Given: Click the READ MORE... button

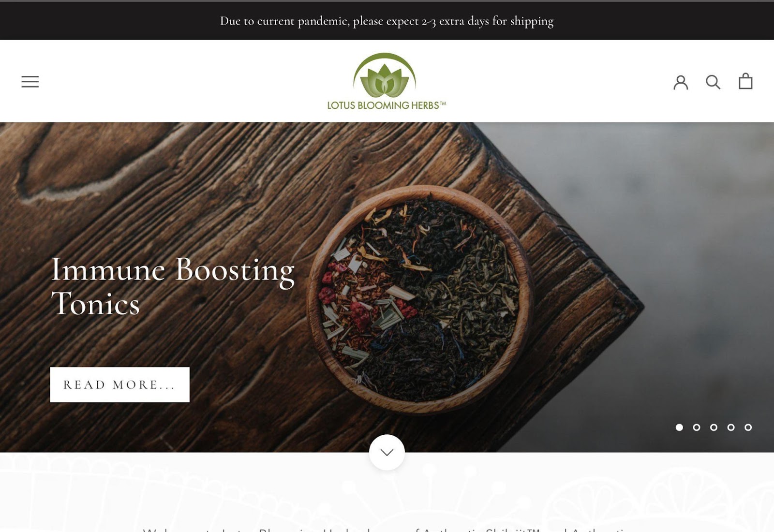Looking at the screenshot, I should 120,384.
